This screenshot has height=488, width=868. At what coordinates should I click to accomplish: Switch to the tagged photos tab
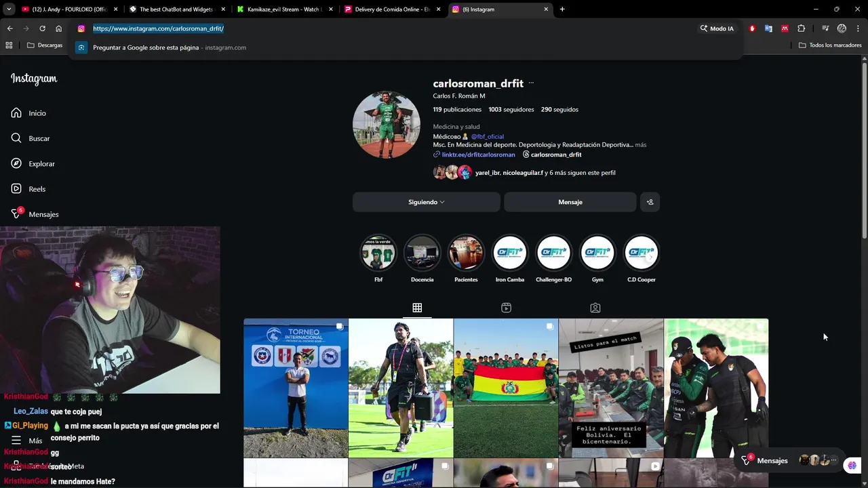595,308
